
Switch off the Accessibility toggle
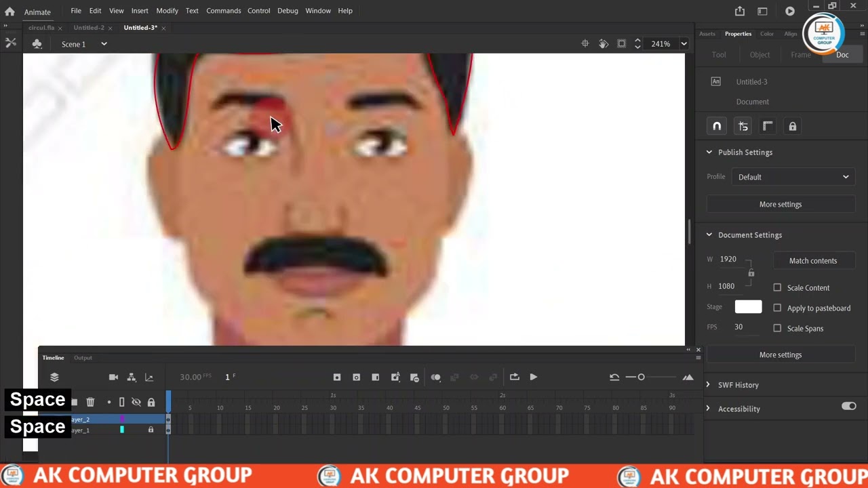click(x=849, y=406)
